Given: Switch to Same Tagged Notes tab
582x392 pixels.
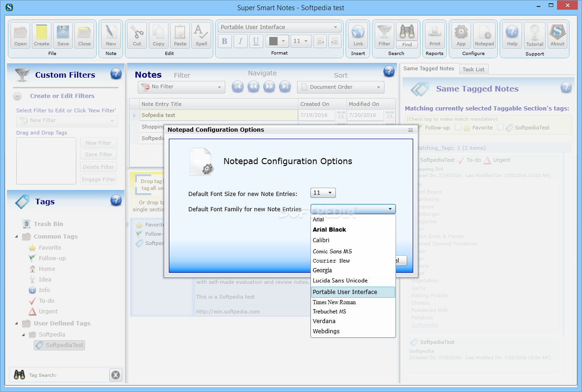Looking at the screenshot, I should (429, 68).
